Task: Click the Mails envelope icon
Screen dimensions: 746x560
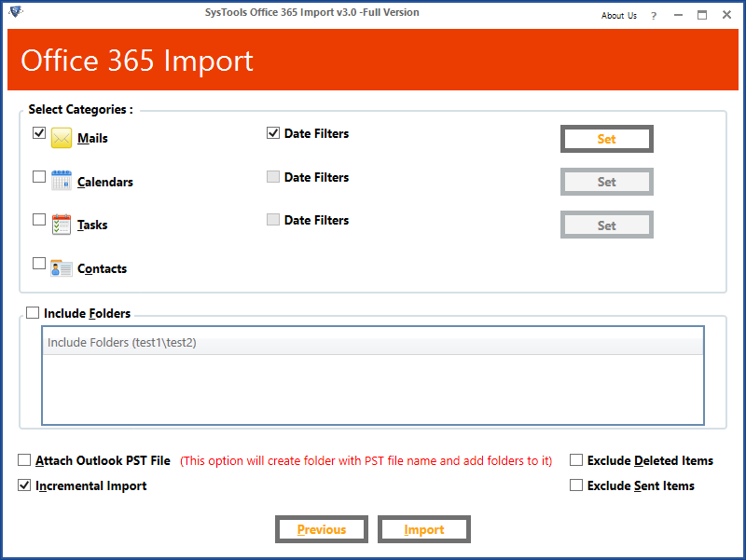Action: coord(62,138)
